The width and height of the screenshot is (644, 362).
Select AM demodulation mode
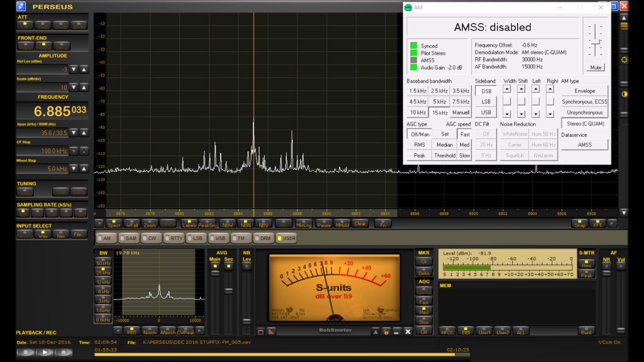point(106,238)
